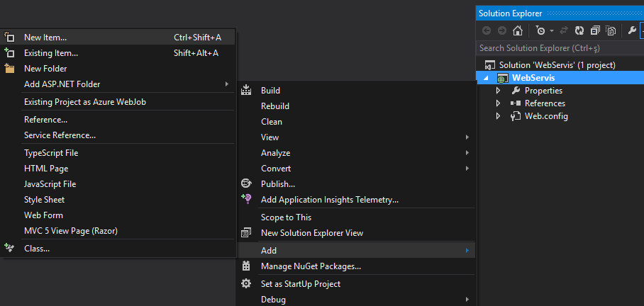The image size is (644, 306).
Task: Click the Publish globe icon
Action: tap(246, 183)
